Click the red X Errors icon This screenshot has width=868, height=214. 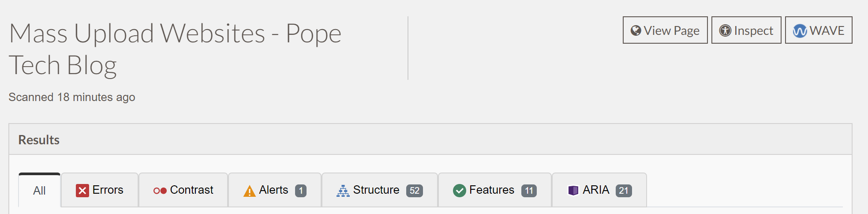tap(82, 190)
